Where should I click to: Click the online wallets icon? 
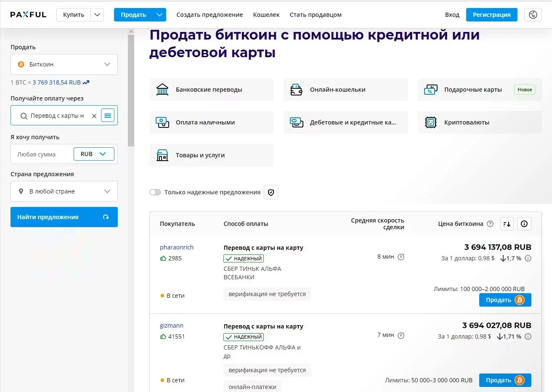[296, 90]
